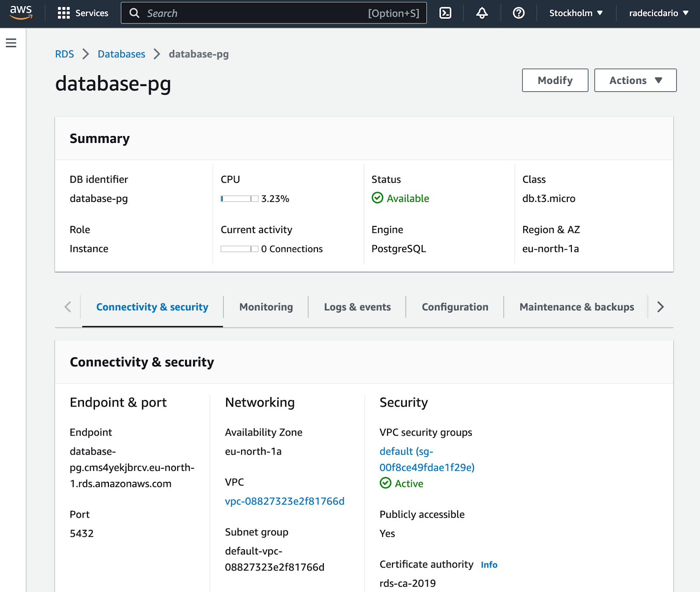Click the Publicly accessible Yes value
The width and height of the screenshot is (700, 592).
coord(387,533)
